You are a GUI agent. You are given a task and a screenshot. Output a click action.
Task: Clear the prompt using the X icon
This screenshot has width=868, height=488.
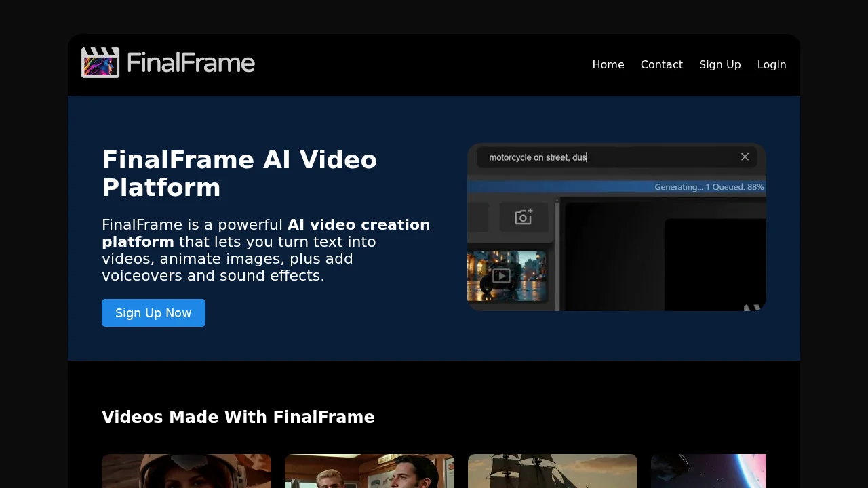(x=745, y=157)
